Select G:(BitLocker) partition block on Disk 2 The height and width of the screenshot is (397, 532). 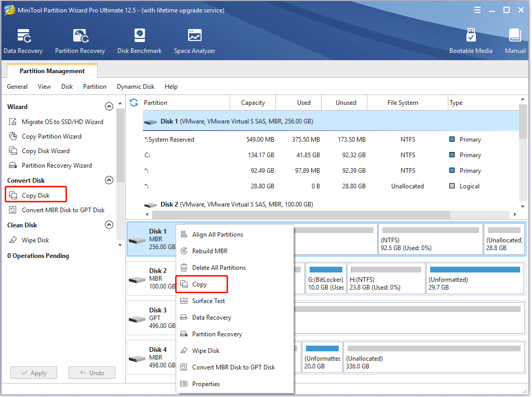click(326, 278)
